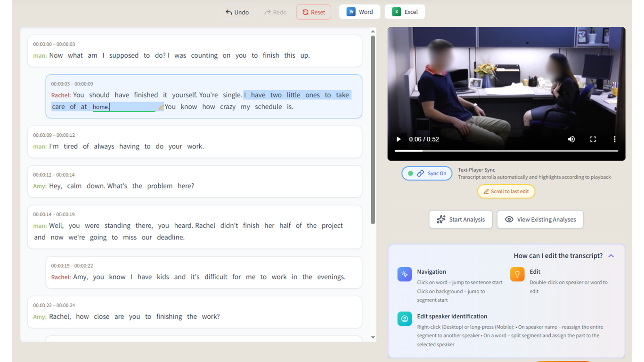
Task: Export the transcript to Word
Action: [359, 11]
